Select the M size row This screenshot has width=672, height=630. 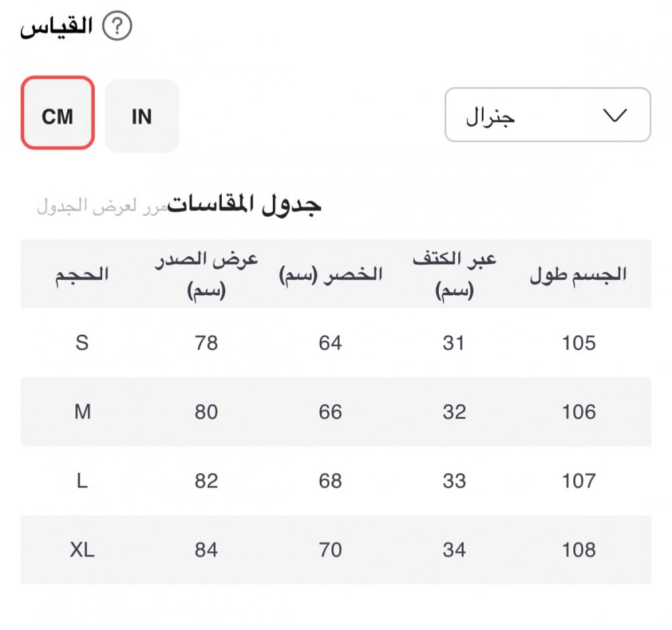(82, 411)
